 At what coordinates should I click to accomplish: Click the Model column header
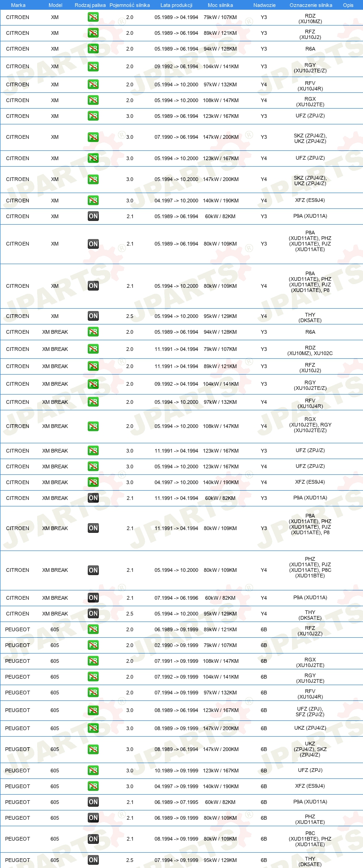(55, 5)
